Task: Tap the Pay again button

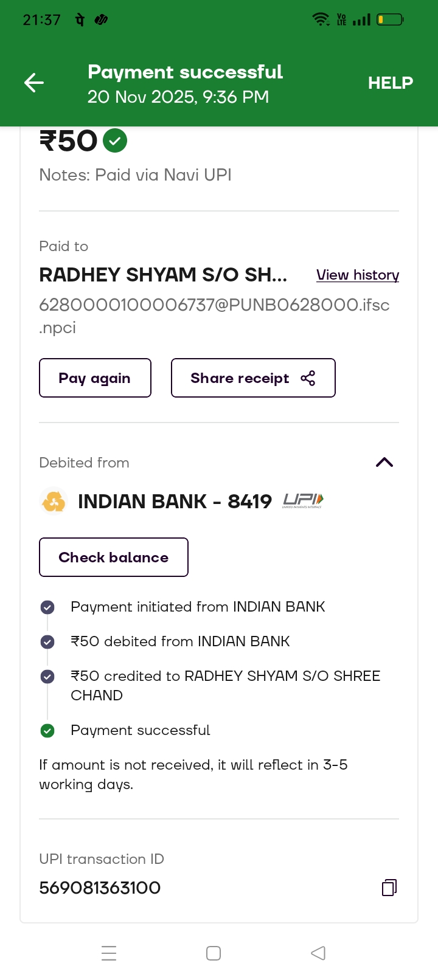Action: click(95, 378)
